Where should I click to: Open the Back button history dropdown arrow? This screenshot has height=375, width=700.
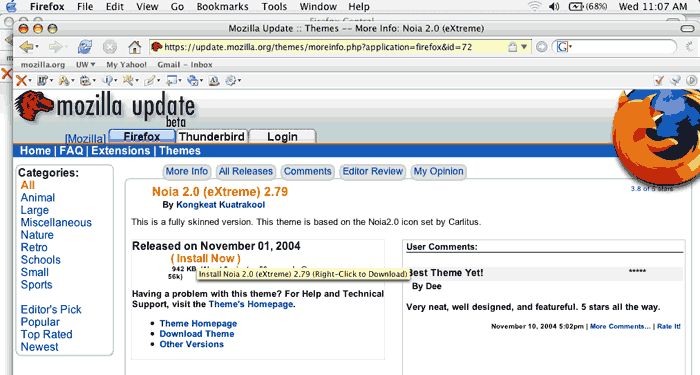(x=37, y=46)
